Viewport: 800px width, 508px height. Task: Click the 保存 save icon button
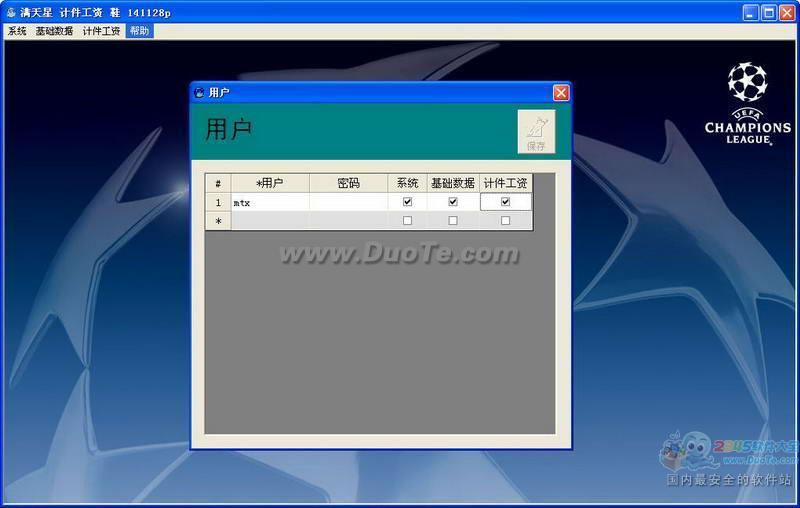click(x=536, y=132)
